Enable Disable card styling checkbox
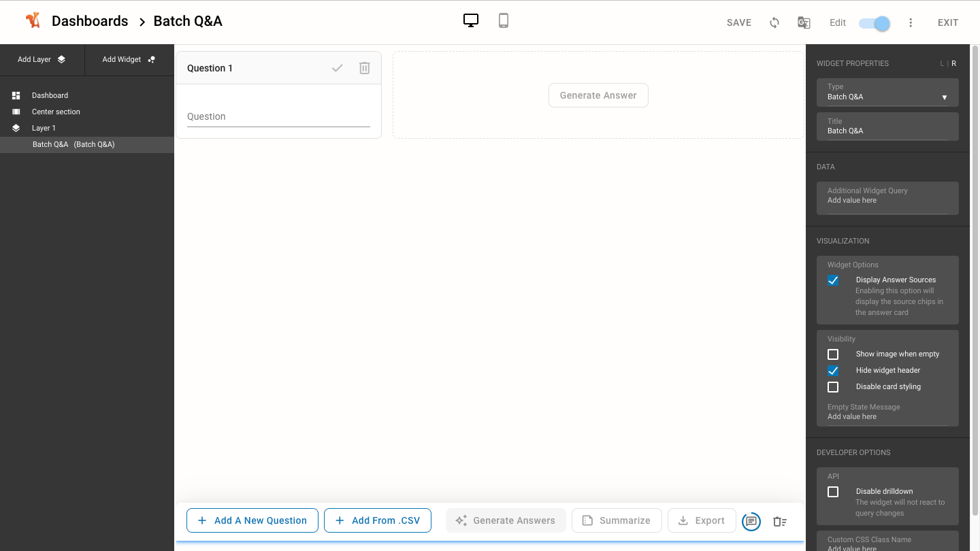Viewport: 980px width, 551px height. click(x=833, y=387)
